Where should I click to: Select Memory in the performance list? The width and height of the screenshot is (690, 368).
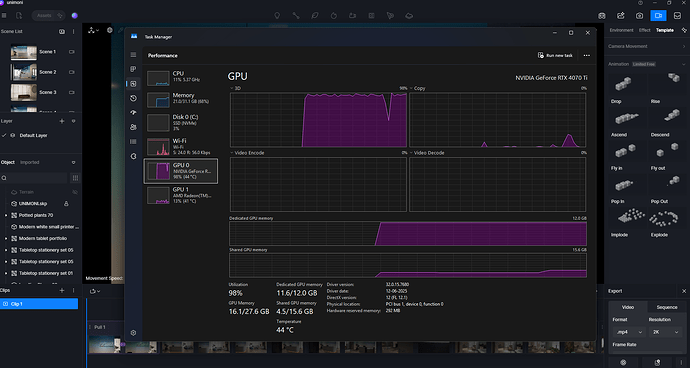point(180,99)
